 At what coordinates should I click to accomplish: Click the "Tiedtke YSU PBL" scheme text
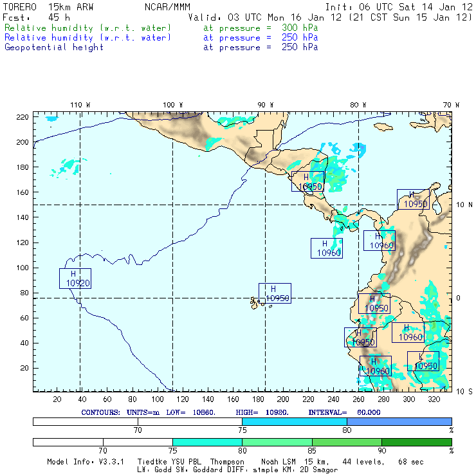tap(169, 462)
